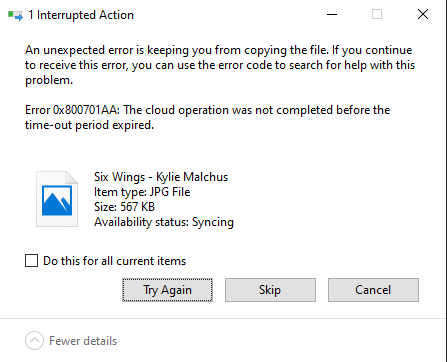
Task: Skip the Six Wings file
Action: click(x=270, y=290)
